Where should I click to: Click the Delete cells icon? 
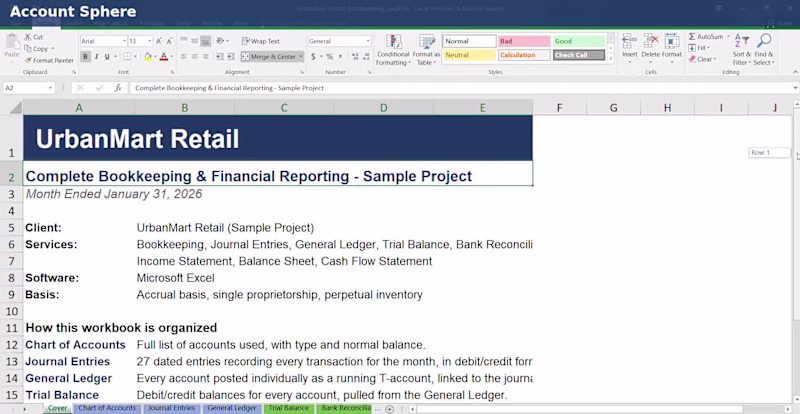point(651,41)
